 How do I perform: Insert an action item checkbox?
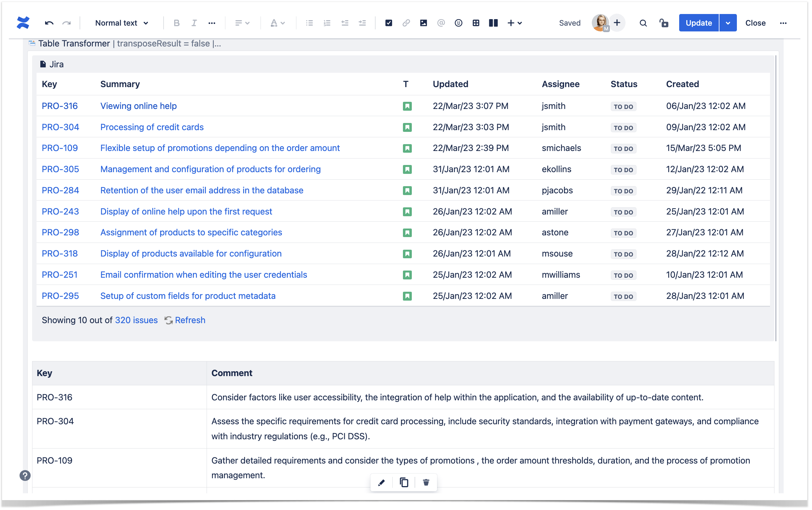pos(389,23)
